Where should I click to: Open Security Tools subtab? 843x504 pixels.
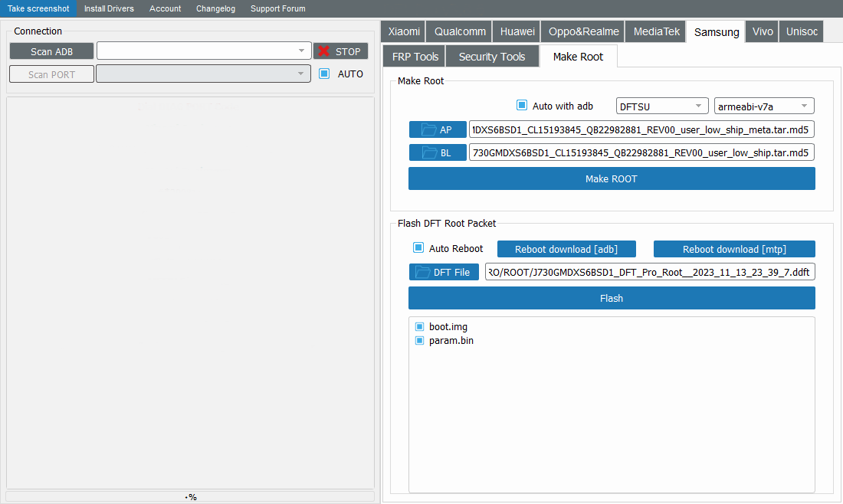[492, 57]
